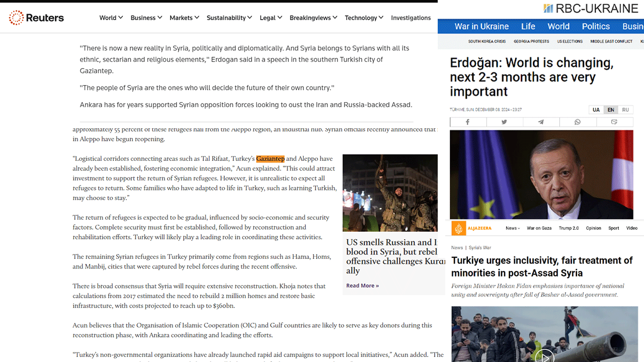
Task: Share article via WhatsApp icon
Action: click(578, 122)
